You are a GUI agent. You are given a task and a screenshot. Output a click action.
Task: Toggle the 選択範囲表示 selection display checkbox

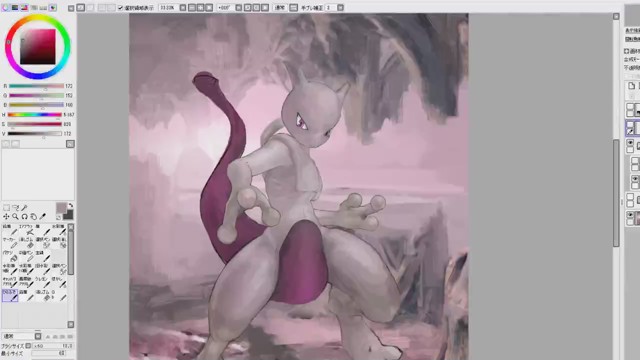(x=120, y=8)
